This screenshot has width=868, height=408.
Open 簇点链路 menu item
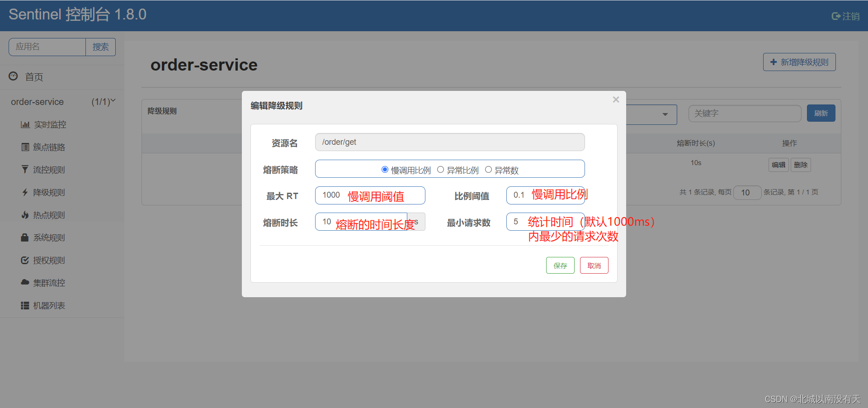[49, 147]
